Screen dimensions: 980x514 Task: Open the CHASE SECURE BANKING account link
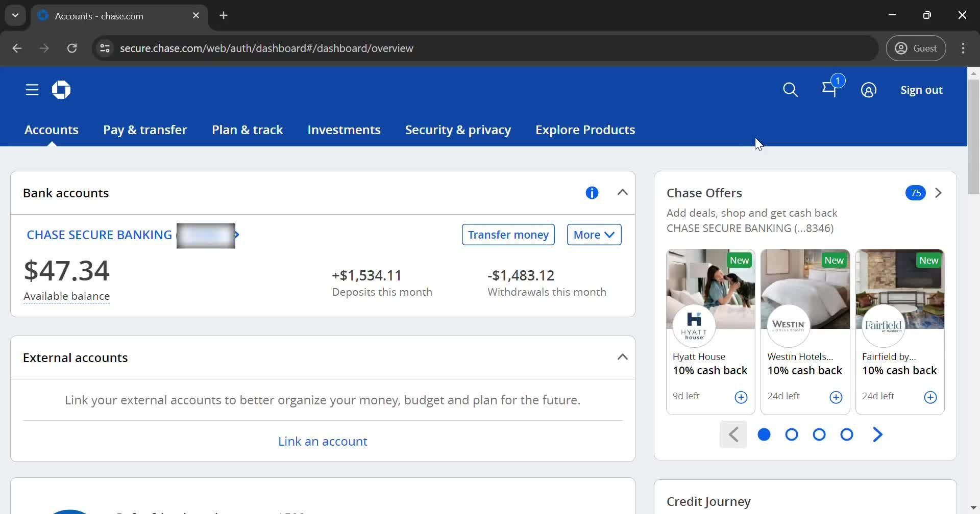[99, 235]
